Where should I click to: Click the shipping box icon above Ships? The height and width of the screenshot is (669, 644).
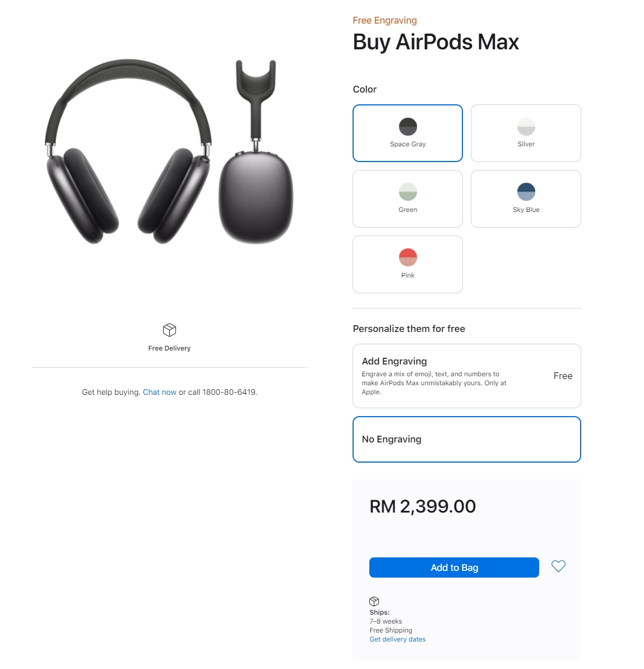(x=374, y=601)
